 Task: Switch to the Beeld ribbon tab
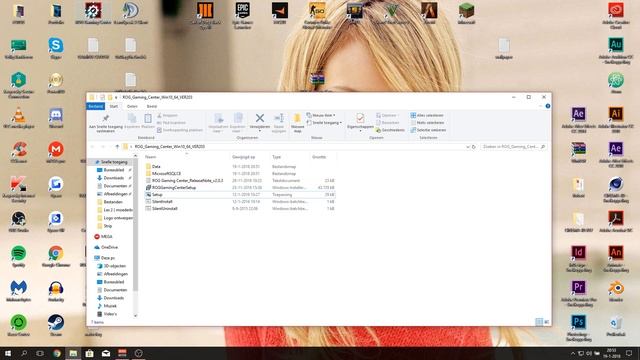pyautogui.click(x=152, y=106)
